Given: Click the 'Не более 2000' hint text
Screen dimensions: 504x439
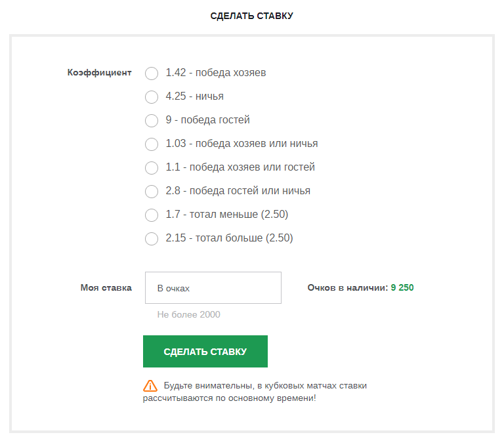Looking at the screenshot, I should pyautogui.click(x=189, y=314).
